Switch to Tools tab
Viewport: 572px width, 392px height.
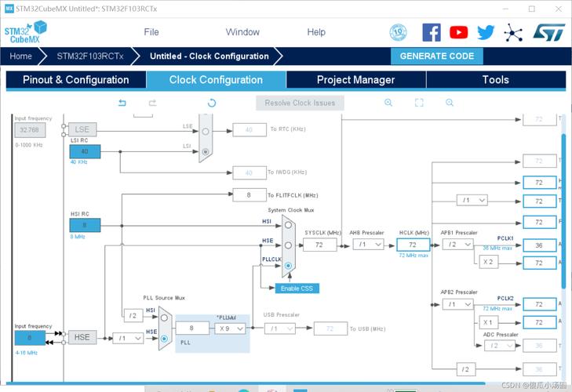point(496,80)
